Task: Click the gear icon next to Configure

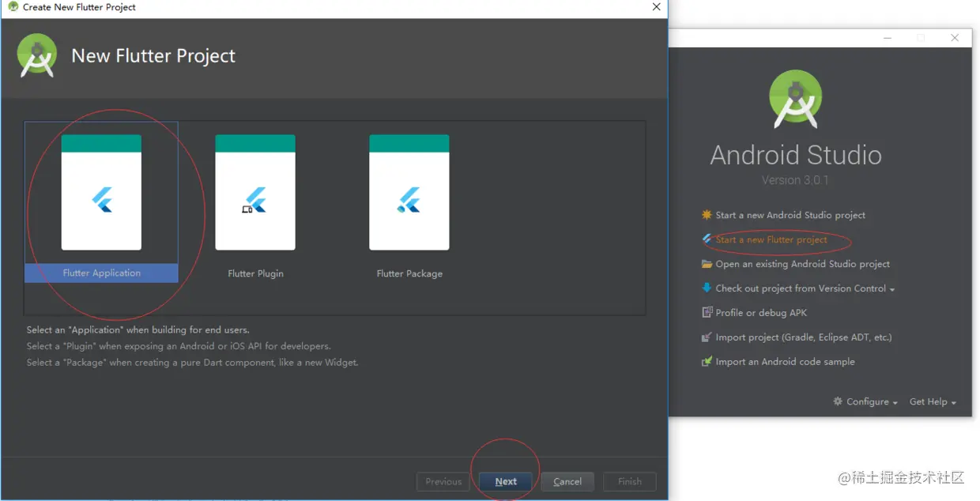Action: 838,401
